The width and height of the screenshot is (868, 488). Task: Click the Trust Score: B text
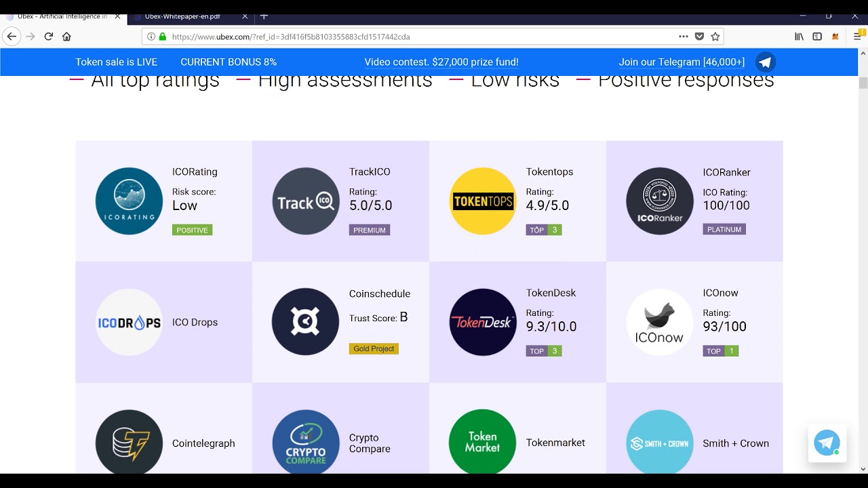[378, 318]
